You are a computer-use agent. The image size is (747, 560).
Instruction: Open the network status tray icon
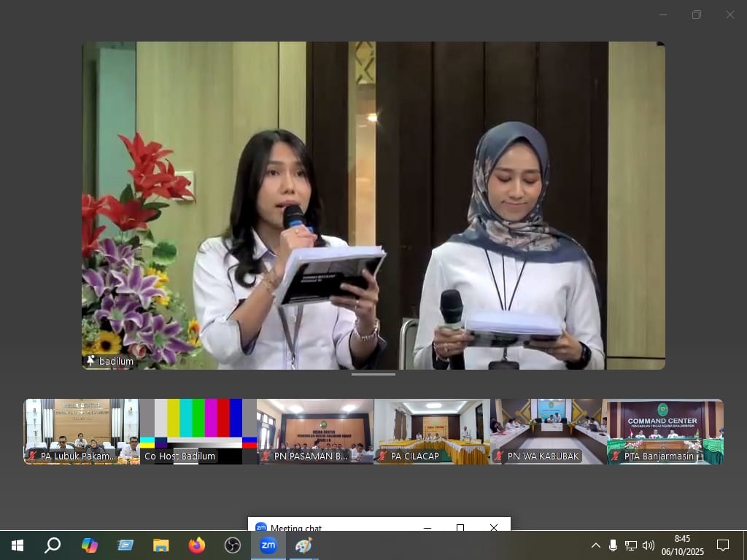click(630, 545)
